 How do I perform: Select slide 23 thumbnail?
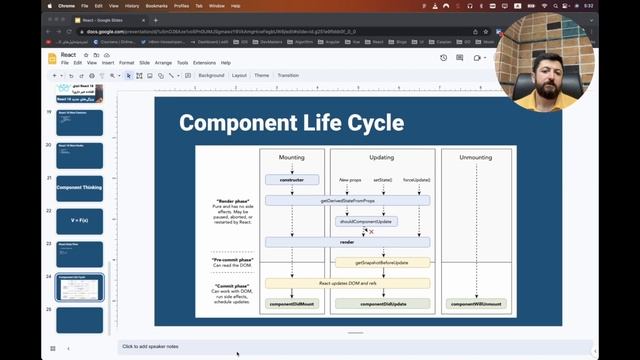pos(80,254)
